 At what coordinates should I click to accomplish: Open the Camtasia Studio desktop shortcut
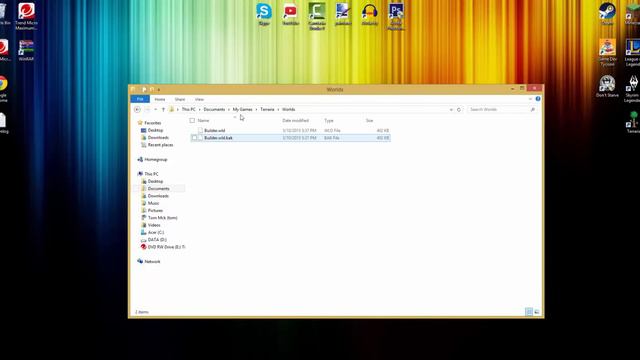coord(317,16)
